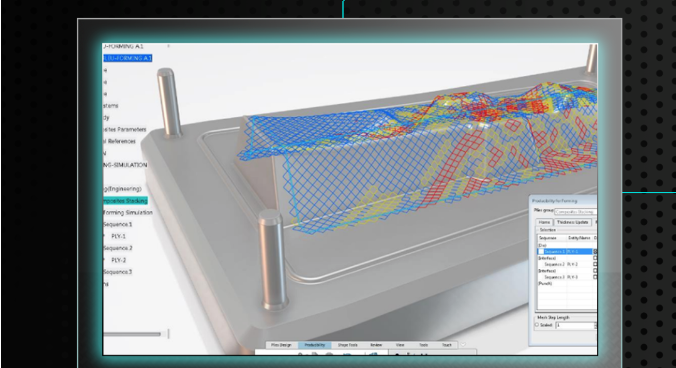Image resolution: width=676 pixels, height=368 pixels.
Task: Click the Home tab in producibility dialog
Action: (544, 222)
